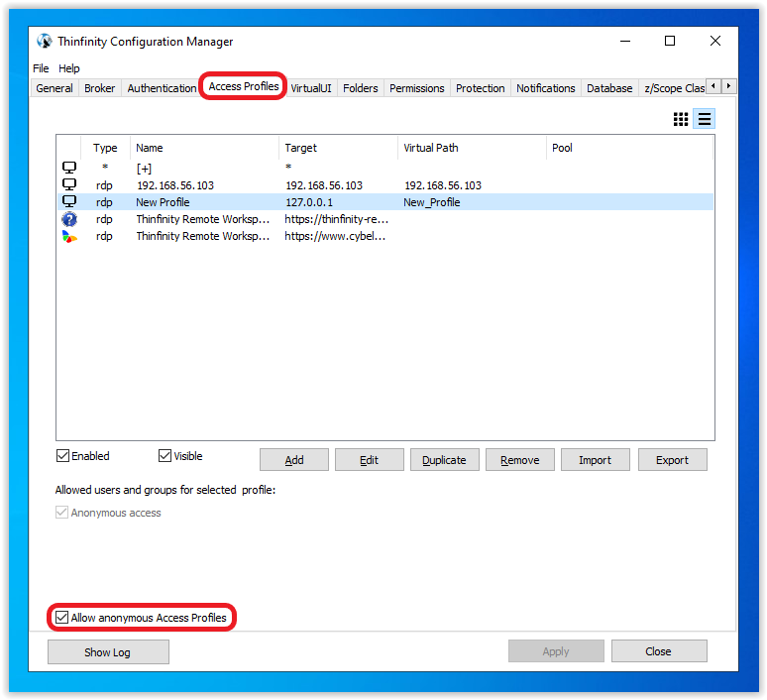Viewport: 767px width, 700px height.
Task: Open the VirtualUI tab
Action: (x=311, y=88)
